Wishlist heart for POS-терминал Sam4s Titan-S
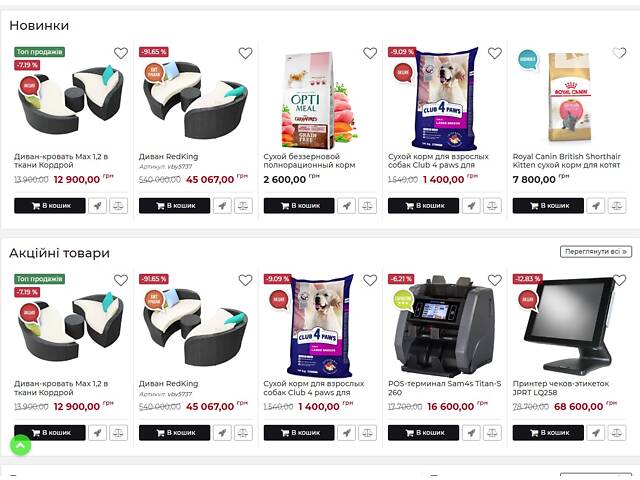The image size is (640, 480). point(495,280)
